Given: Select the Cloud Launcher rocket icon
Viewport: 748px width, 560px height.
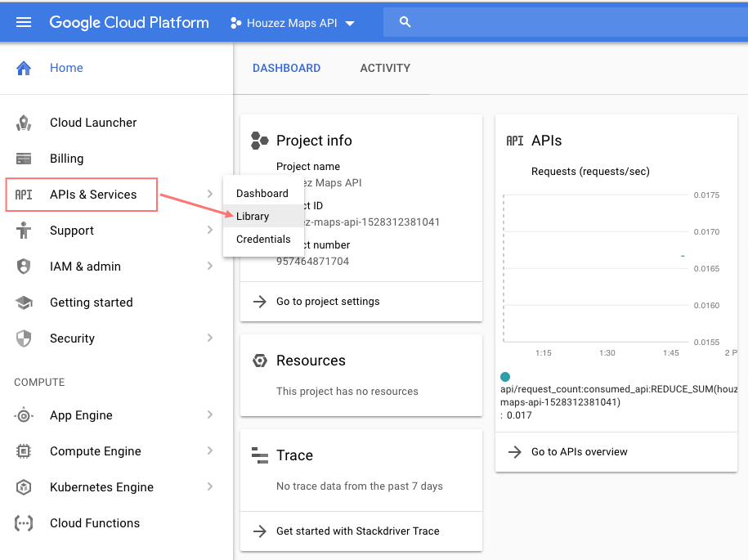Looking at the screenshot, I should point(24,122).
